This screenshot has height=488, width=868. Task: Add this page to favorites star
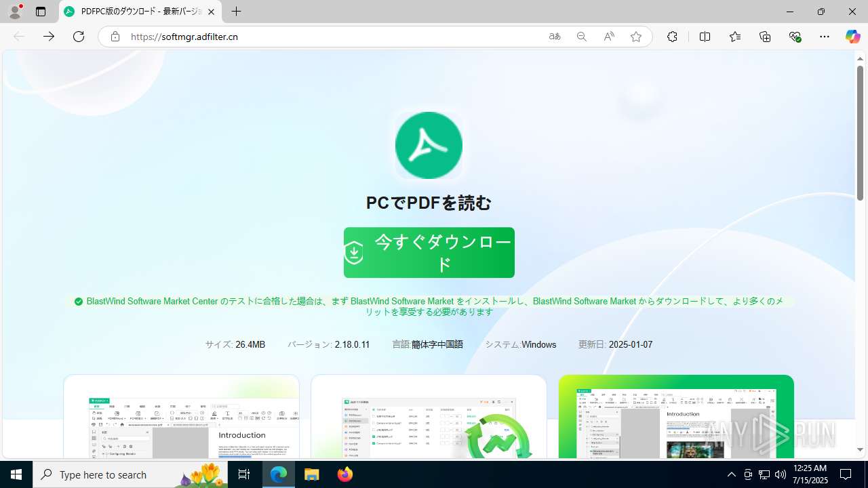point(636,37)
